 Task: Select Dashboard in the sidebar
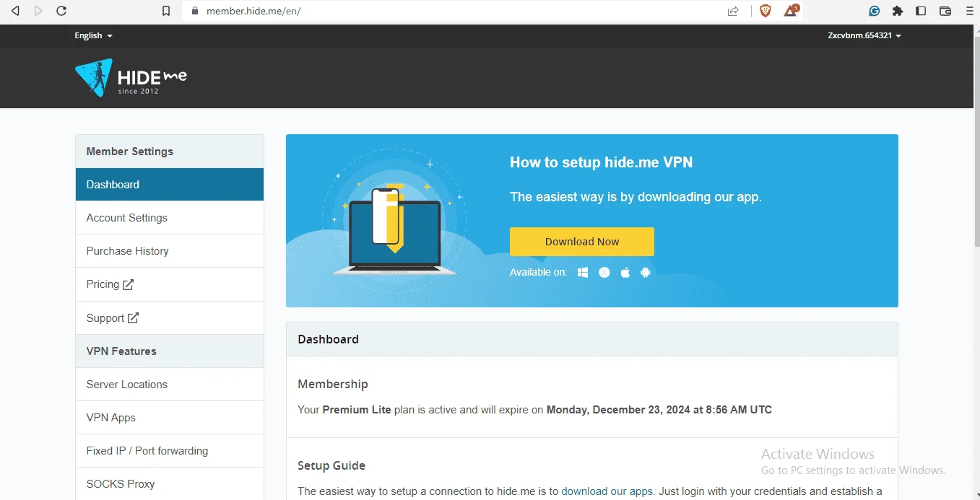(170, 184)
